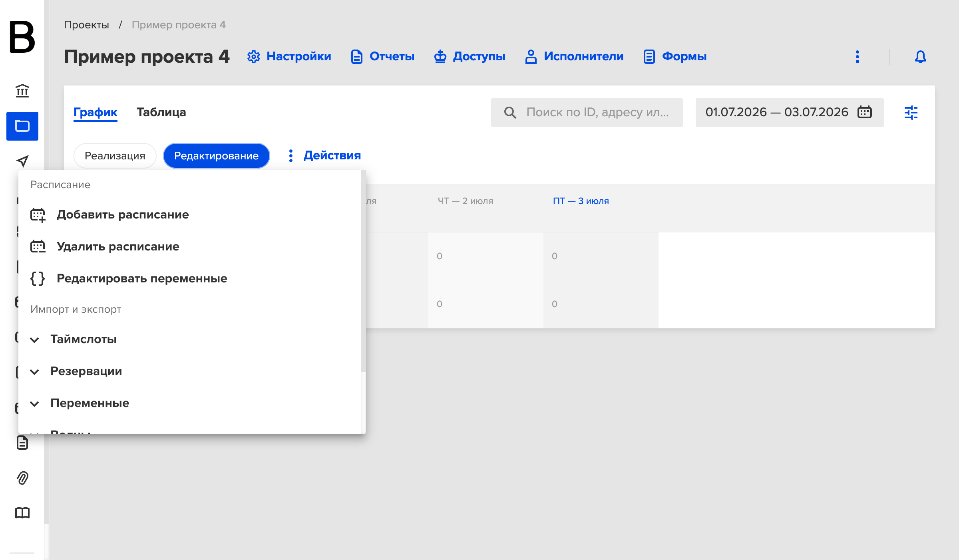The height and width of the screenshot is (560, 959).
Task: Switch to the Таблица tab
Action: [x=161, y=112]
